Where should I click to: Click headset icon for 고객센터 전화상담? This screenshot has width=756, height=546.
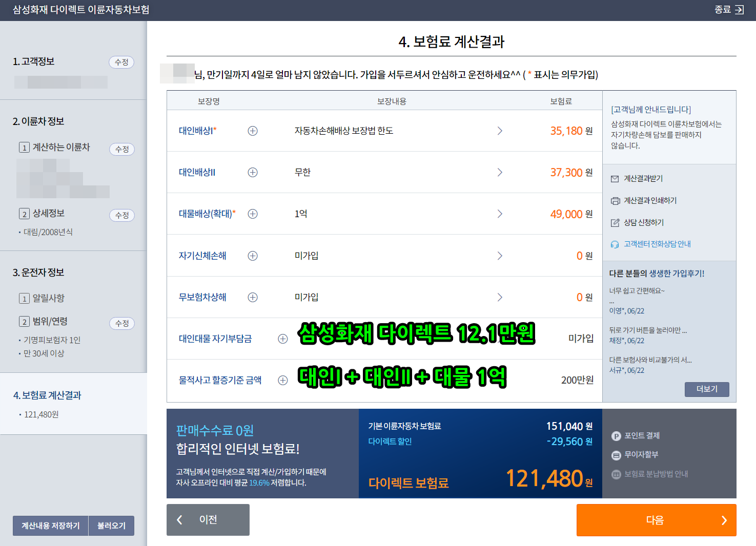coord(615,244)
